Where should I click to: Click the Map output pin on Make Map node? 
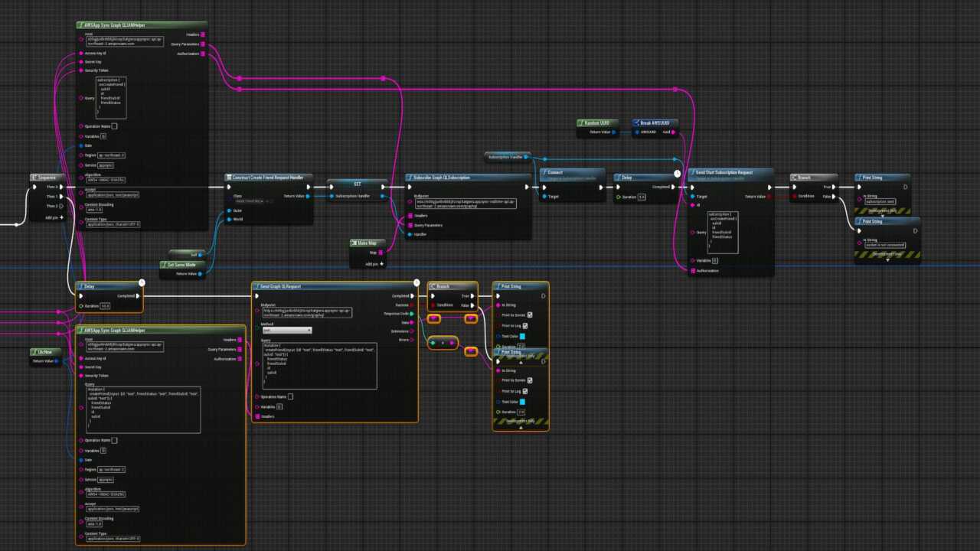tap(381, 253)
